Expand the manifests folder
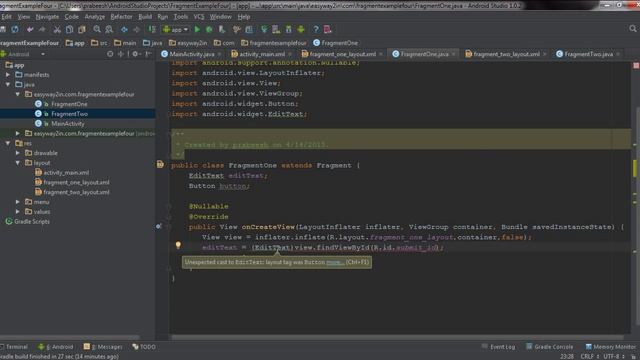 point(8,75)
